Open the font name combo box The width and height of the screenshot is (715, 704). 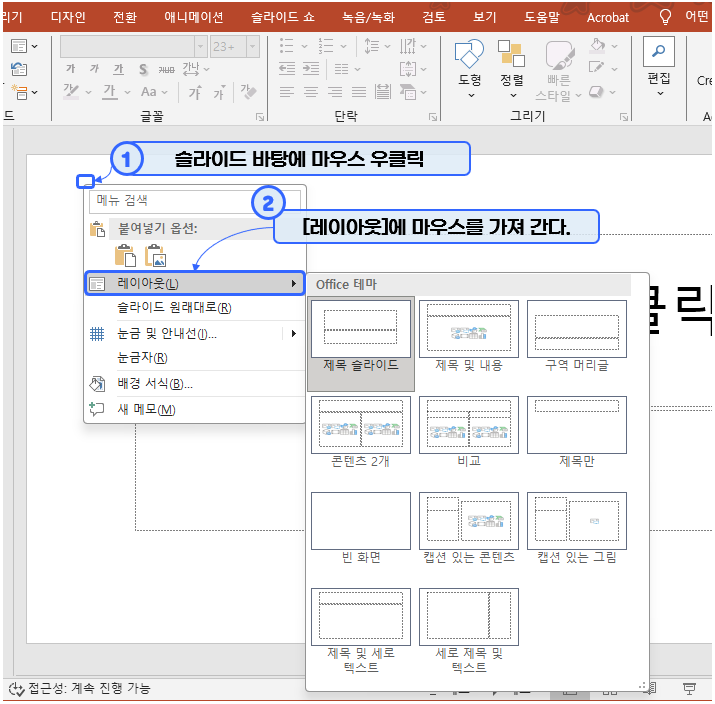point(134,47)
